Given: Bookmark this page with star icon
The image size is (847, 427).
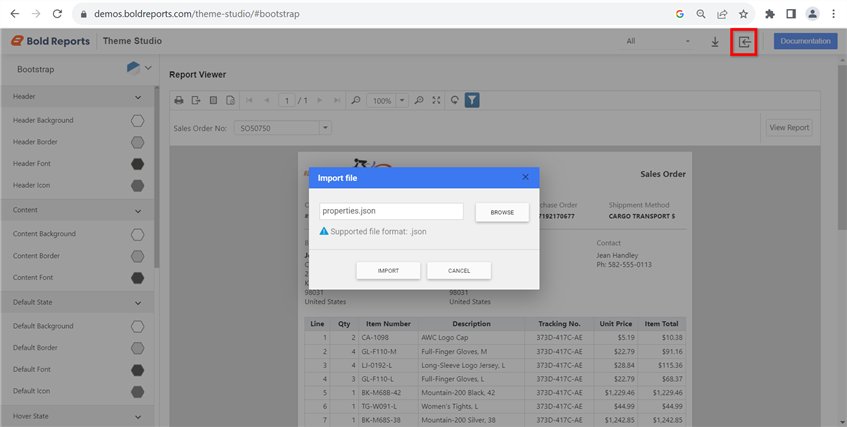Looking at the screenshot, I should (x=743, y=14).
